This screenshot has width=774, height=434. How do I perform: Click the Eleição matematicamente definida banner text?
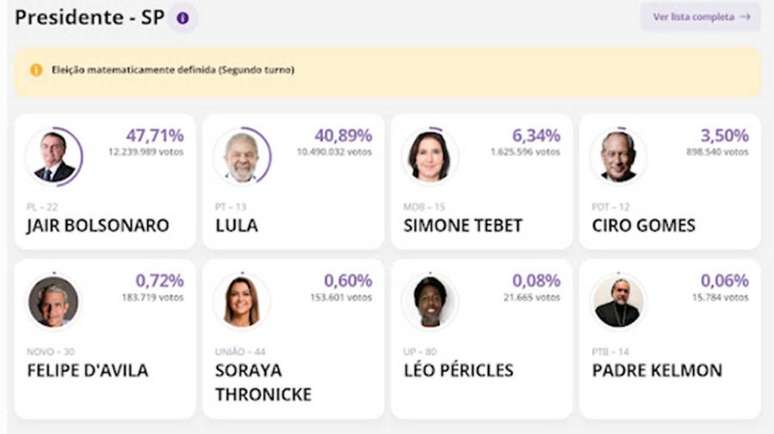click(173, 70)
